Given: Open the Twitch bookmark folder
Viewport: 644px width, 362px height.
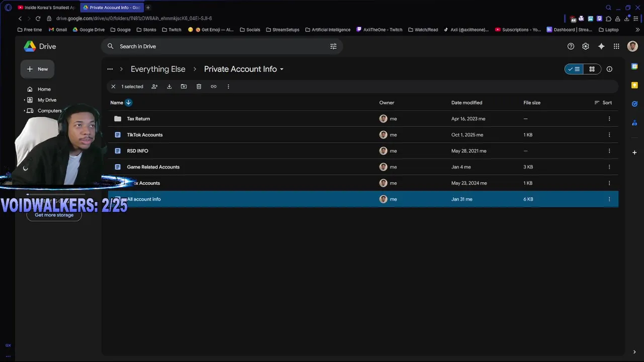Looking at the screenshot, I should 172,30.
